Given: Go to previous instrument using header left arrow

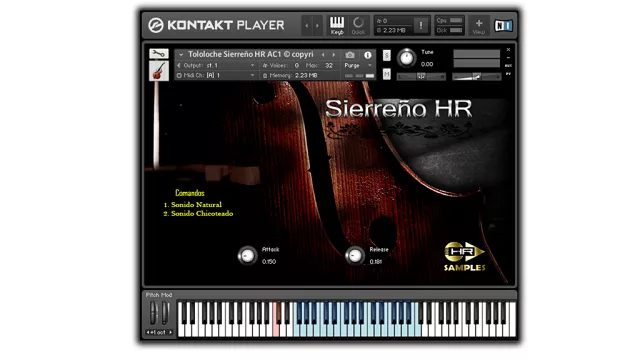Looking at the screenshot, I should click(x=307, y=26).
